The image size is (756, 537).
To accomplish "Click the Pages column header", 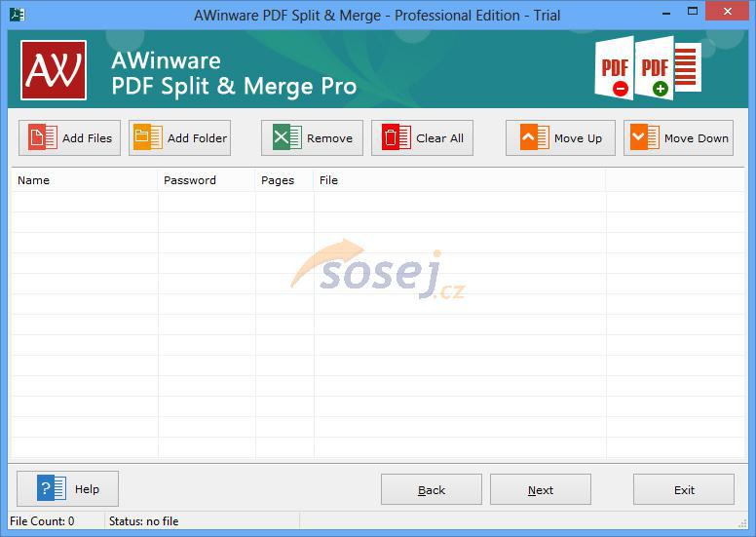I will pos(284,180).
